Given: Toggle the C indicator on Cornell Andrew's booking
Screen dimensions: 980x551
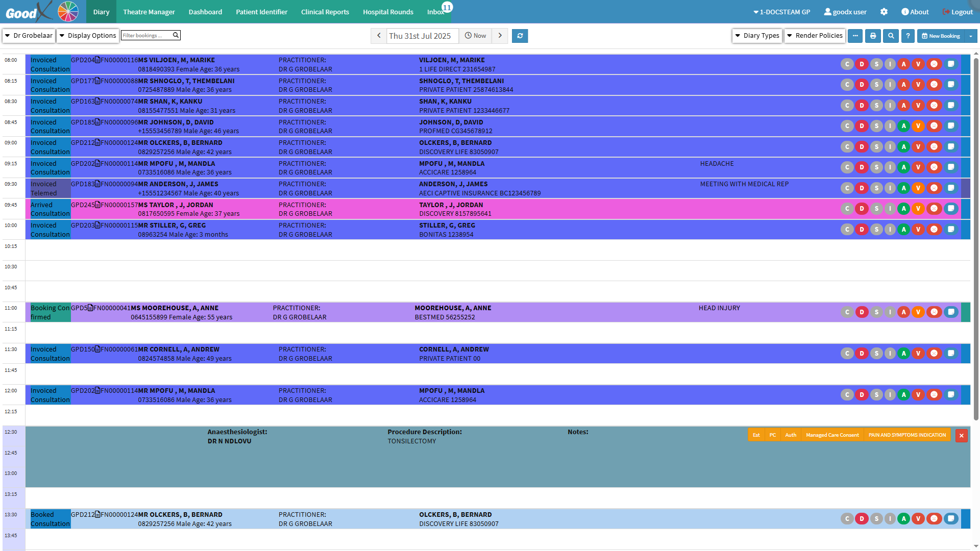Looking at the screenshot, I should (847, 354).
